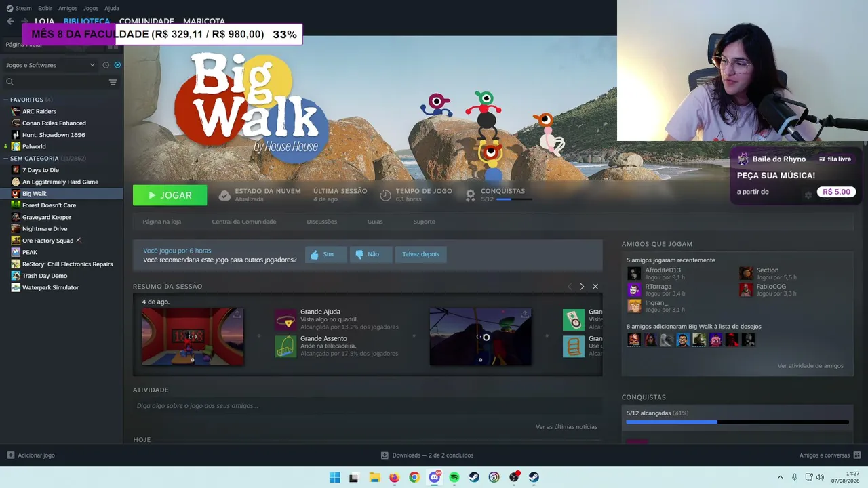Open the cable car session screenshot thumbnail
The height and width of the screenshot is (488, 868).
pos(481,337)
